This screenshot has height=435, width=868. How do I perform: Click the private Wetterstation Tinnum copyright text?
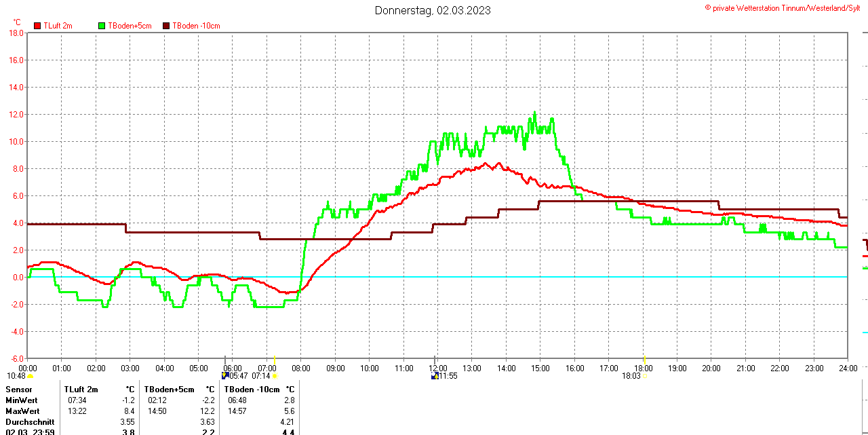[785, 7]
